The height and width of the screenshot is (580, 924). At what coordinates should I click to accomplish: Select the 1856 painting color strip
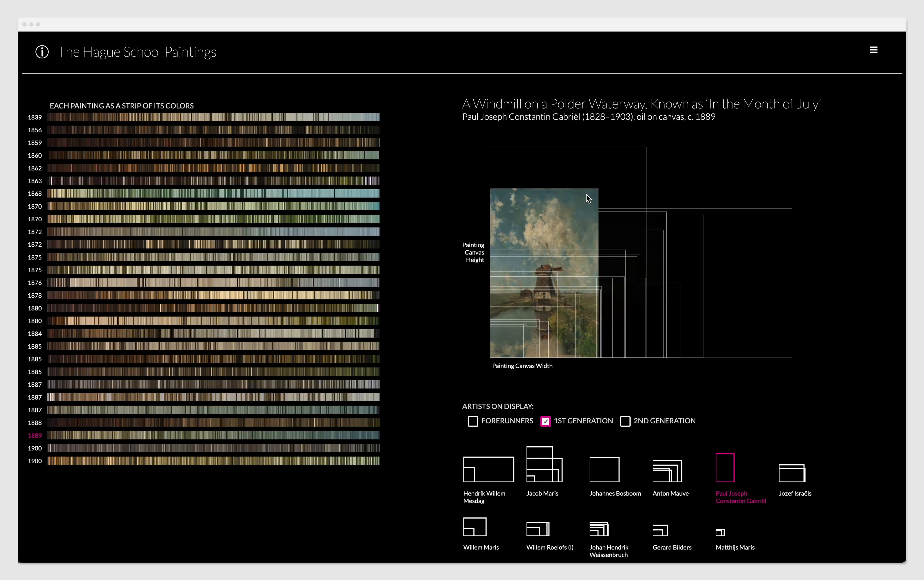[213, 130]
